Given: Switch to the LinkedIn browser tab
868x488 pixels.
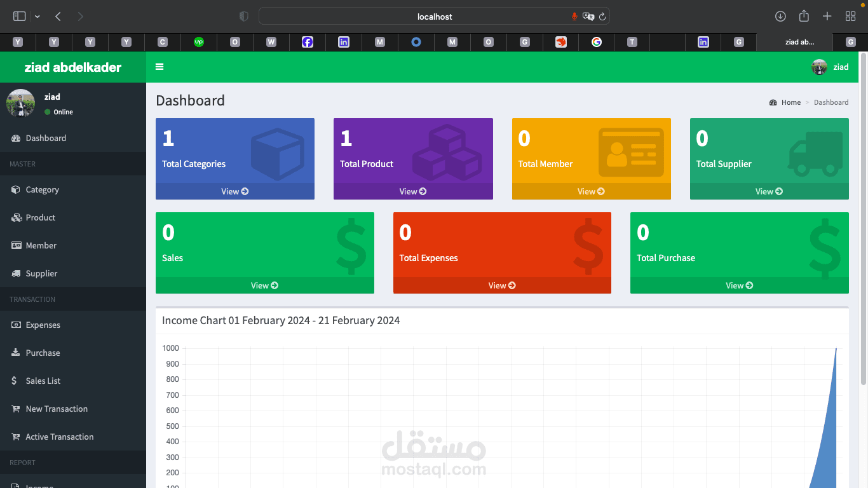Looking at the screenshot, I should click(343, 42).
